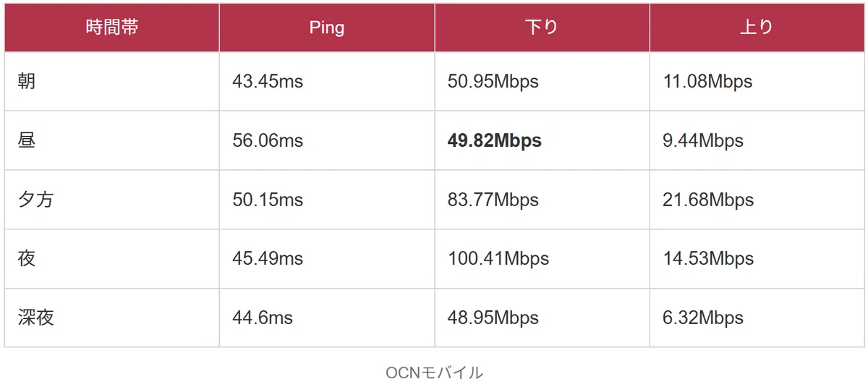Image resolution: width=868 pixels, height=387 pixels.
Task: Click the Ping column header
Action: 327,27
